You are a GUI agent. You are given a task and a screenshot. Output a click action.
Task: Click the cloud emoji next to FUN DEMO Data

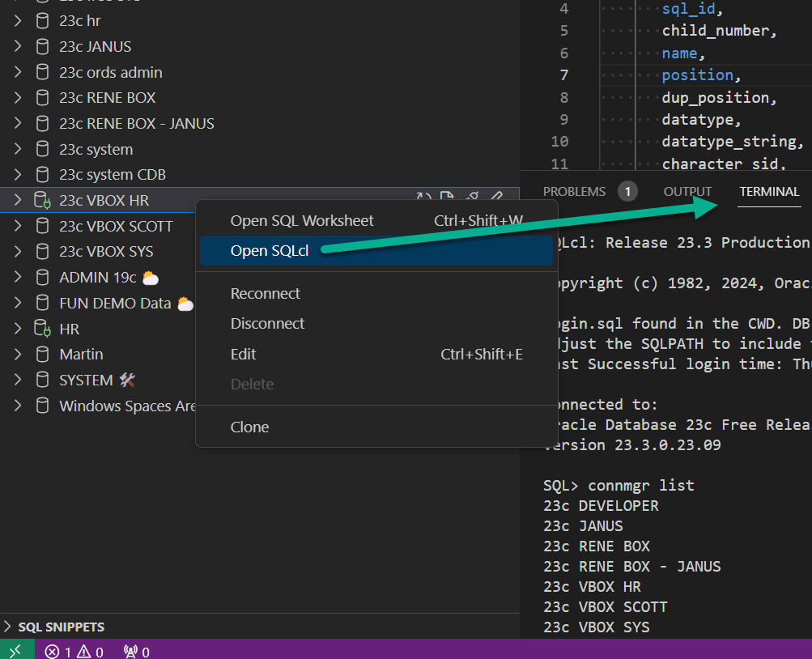[x=185, y=304]
